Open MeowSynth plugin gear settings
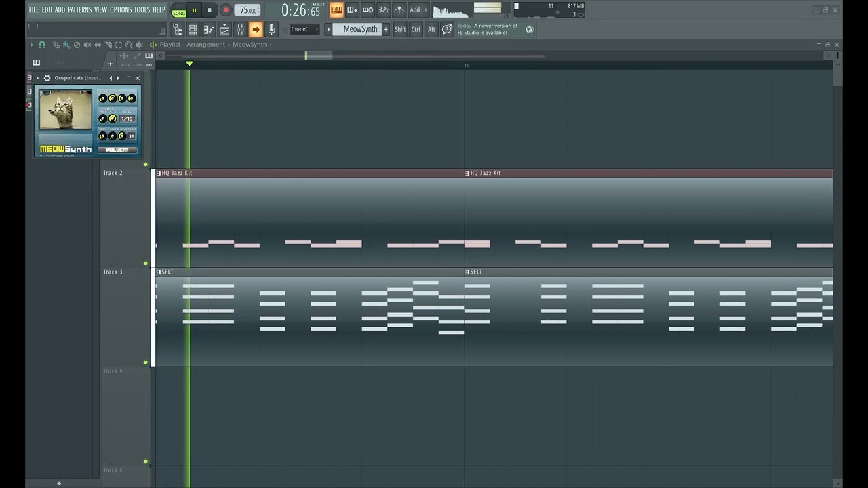868x488 pixels. click(47, 78)
